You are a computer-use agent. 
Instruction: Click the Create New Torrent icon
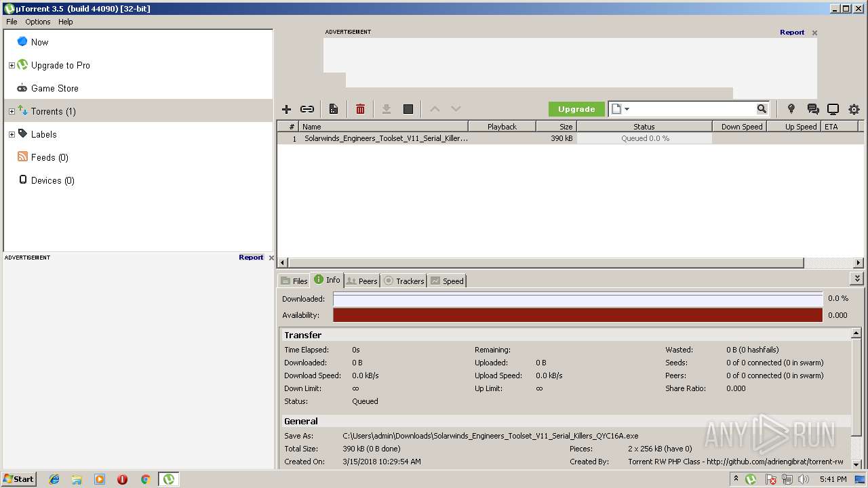click(334, 109)
